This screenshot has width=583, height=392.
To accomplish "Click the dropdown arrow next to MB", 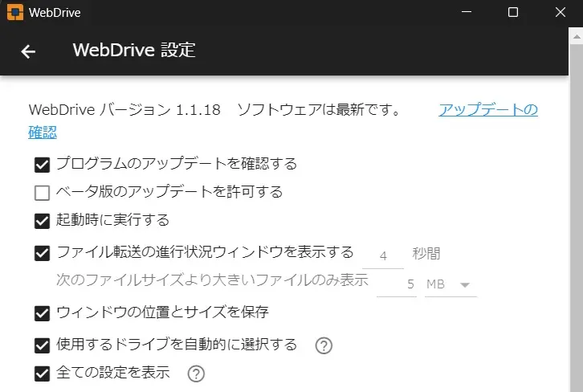I will coord(465,285).
